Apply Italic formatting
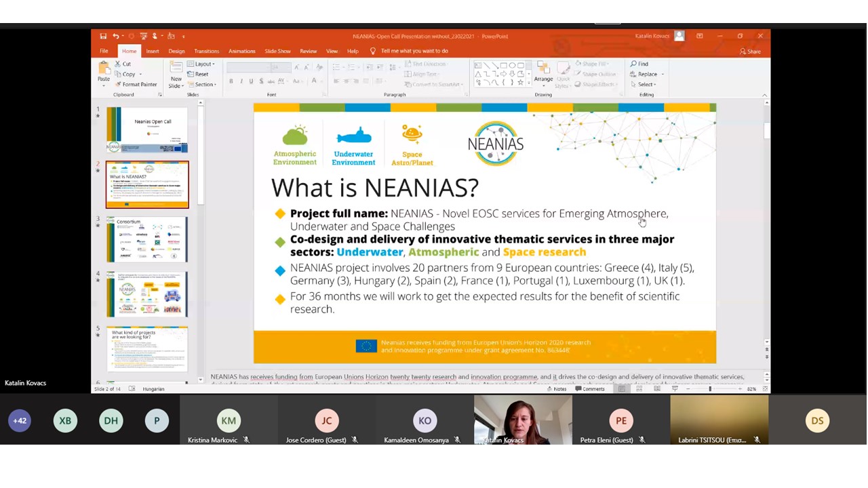The image size is (868, 488). (x=241, y=81)
